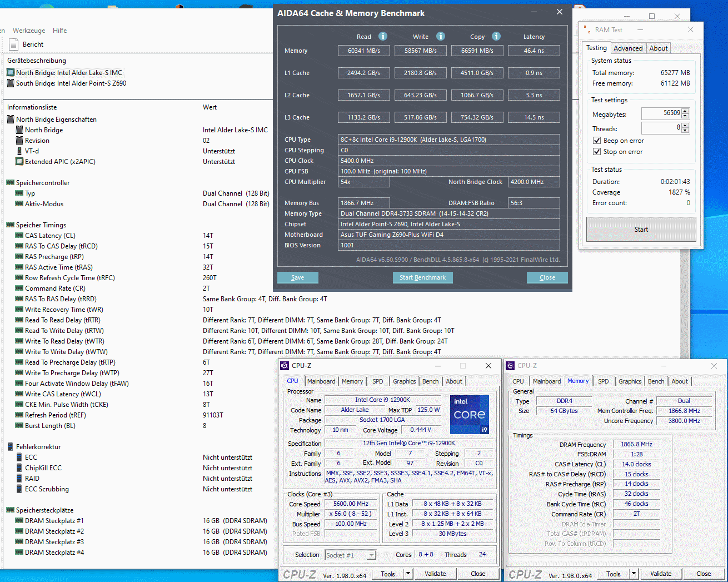Image resolution: width=728 pixels, height=582 pixels.
Task: Click Memory Latency value 46.4 ns
Action: [534, 51]
